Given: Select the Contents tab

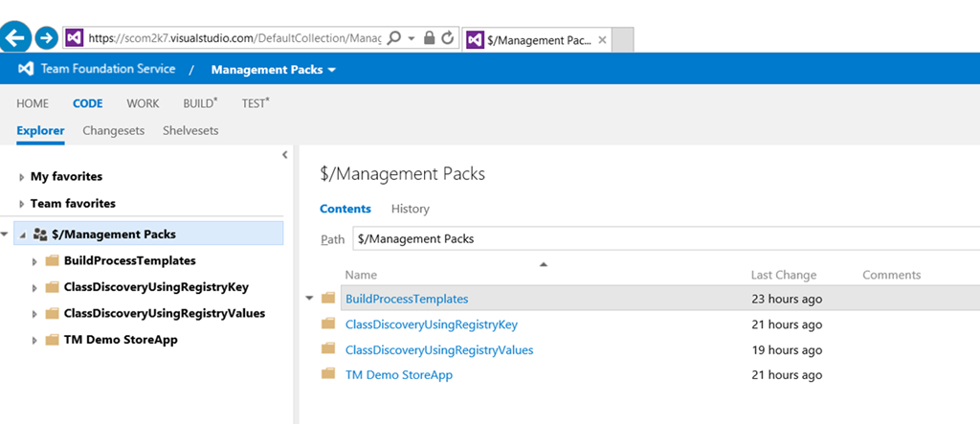Looking at the screenshot, I should [345, 209].
